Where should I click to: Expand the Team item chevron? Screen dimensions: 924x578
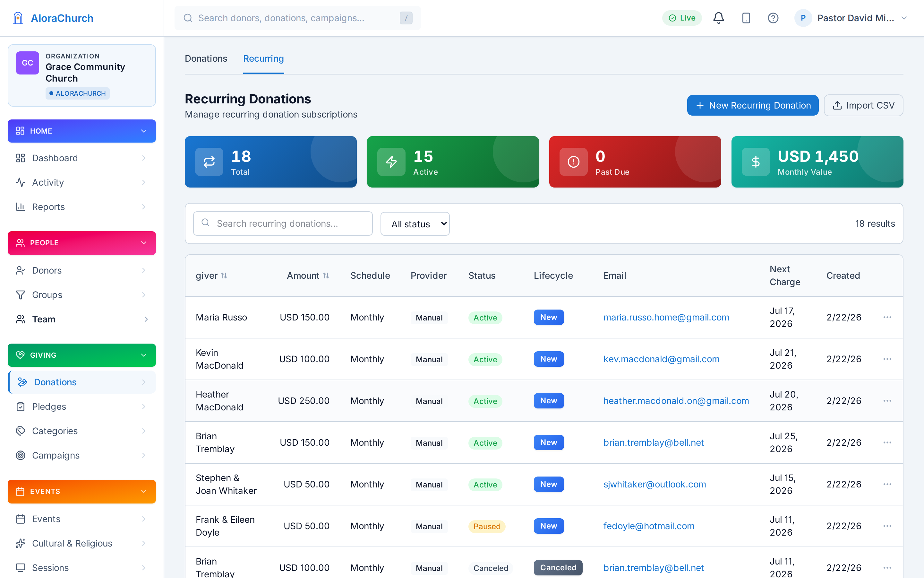[146, 319]
